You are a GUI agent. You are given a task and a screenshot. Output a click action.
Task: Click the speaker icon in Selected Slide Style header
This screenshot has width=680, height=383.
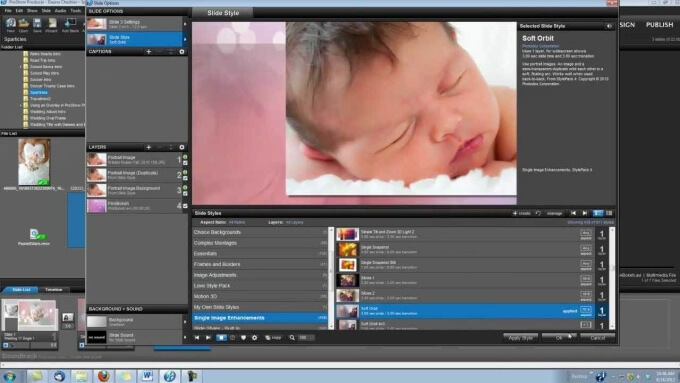click(609, 26)
